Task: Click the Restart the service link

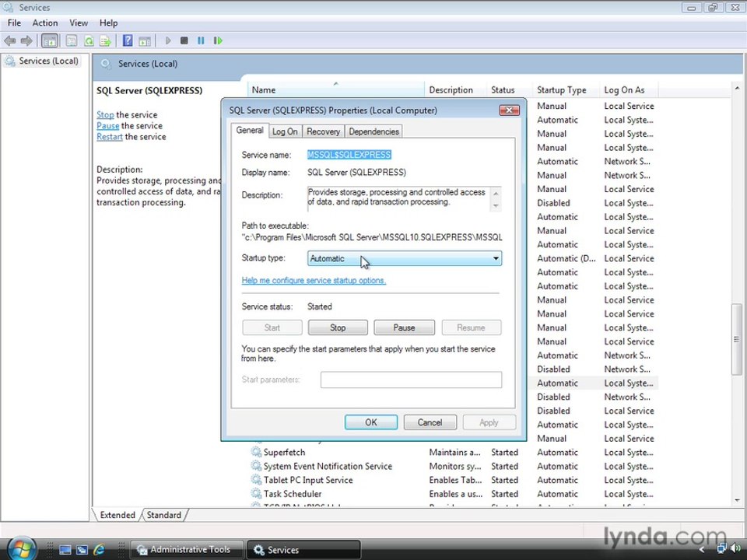Action: pos(110,137)
